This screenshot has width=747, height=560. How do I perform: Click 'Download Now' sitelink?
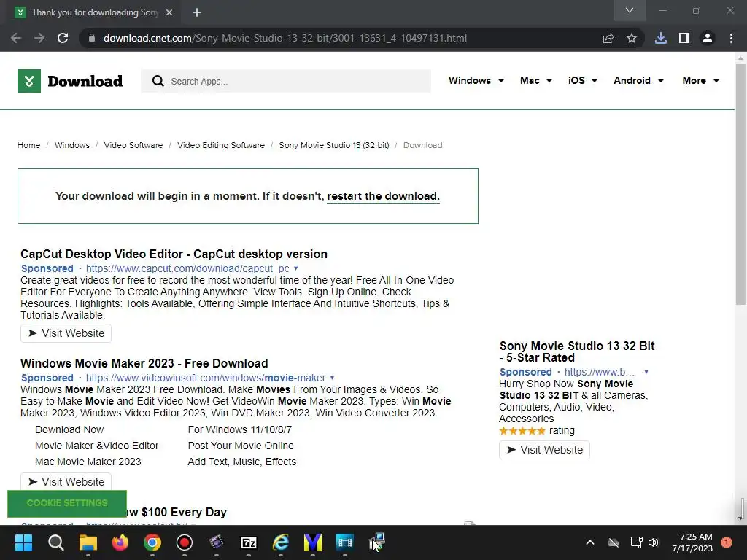tap(69, 429)
